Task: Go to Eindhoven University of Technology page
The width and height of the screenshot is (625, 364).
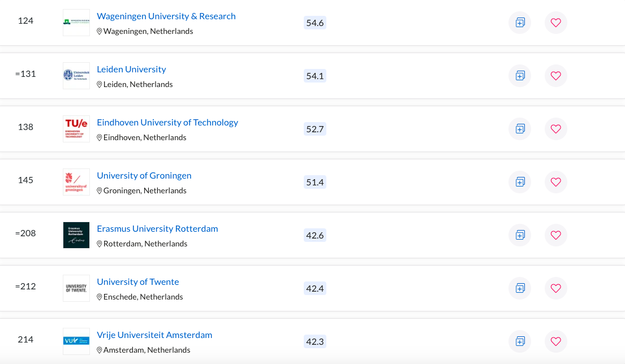Action: 167,123
